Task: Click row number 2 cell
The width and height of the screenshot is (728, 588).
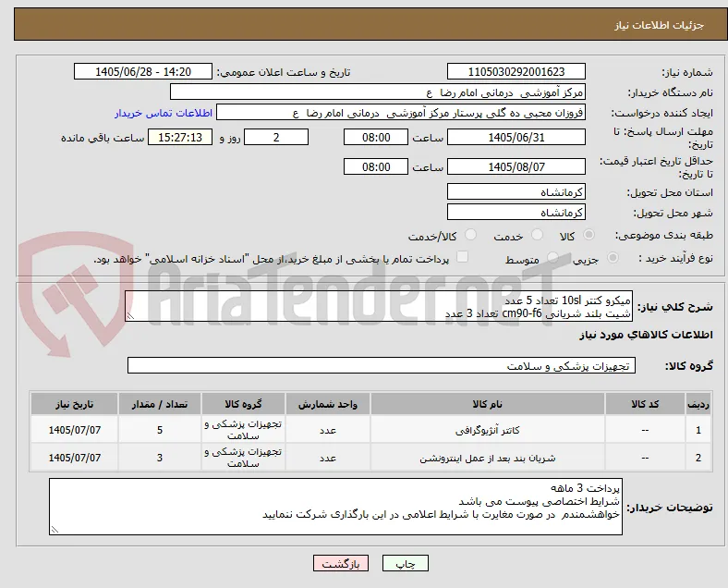Action: coord(698,458)
